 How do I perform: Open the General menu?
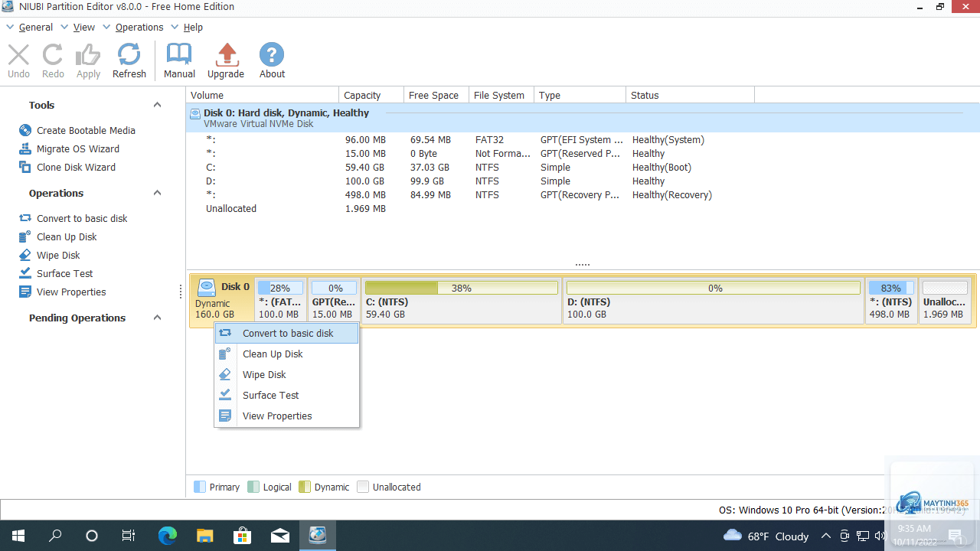click(x=35, y=27)
